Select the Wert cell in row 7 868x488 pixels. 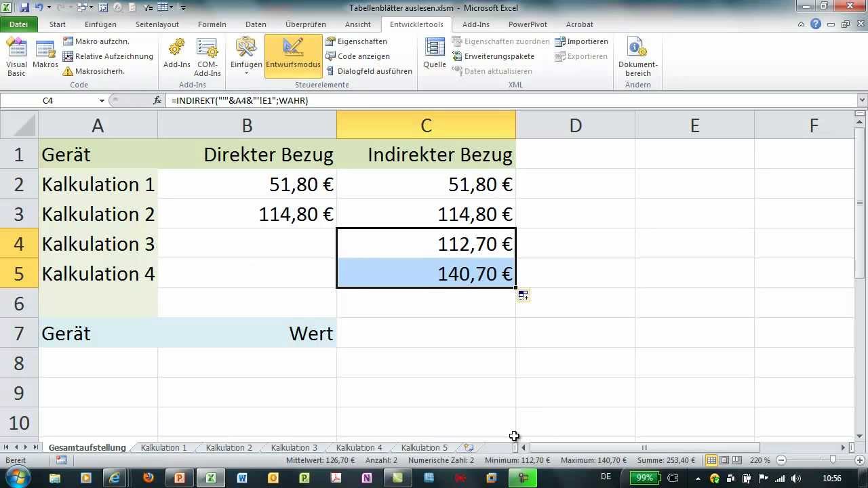(247, 333)
